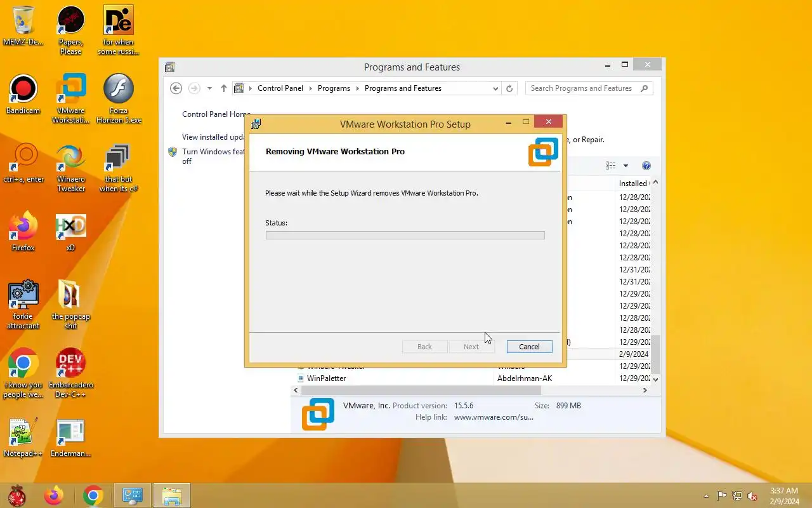Open 'the popcap shit' desktop folder
Viewport: 812px width, 508px height.
[x=70, y=305]
